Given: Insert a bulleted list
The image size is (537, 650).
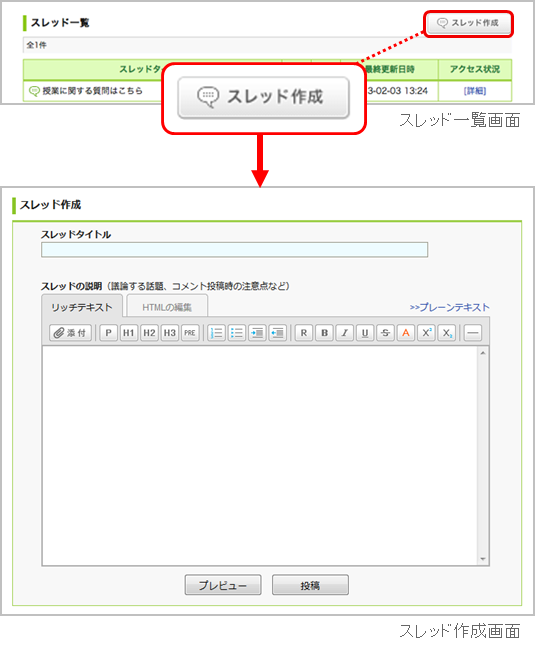Looking at the screenshot, I should [237, 333].
